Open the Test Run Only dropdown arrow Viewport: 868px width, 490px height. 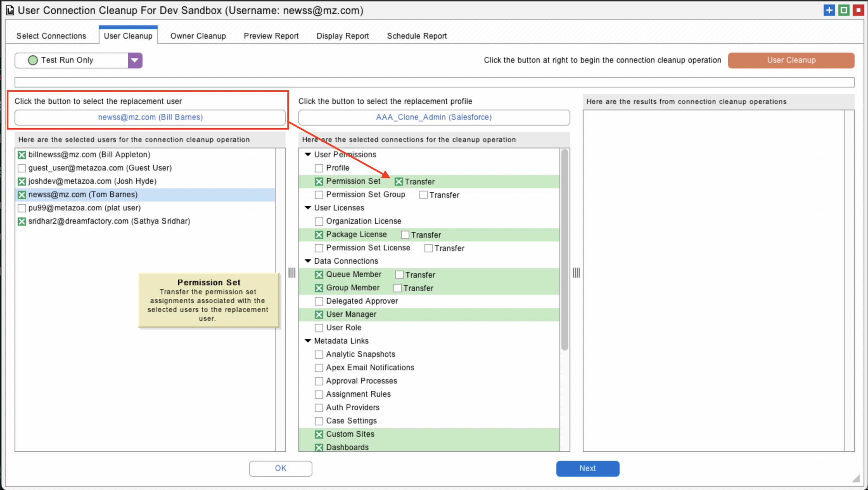coord(135,60)
